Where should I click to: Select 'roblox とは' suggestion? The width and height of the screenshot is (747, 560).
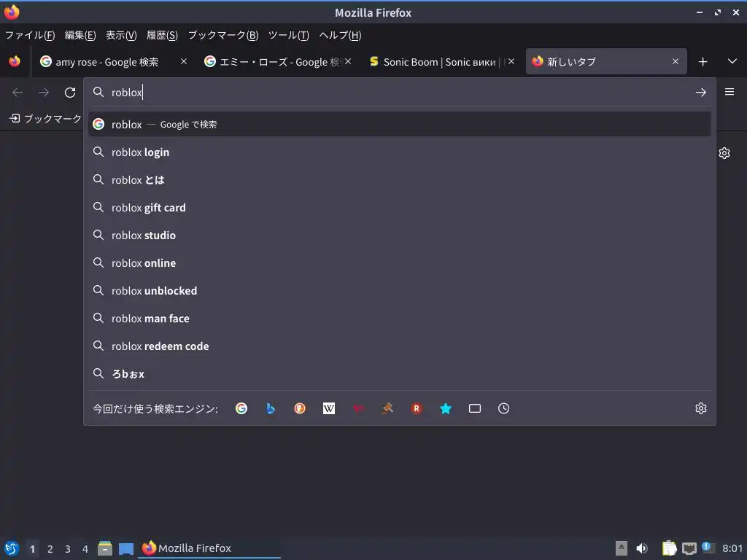click(399, 180)
